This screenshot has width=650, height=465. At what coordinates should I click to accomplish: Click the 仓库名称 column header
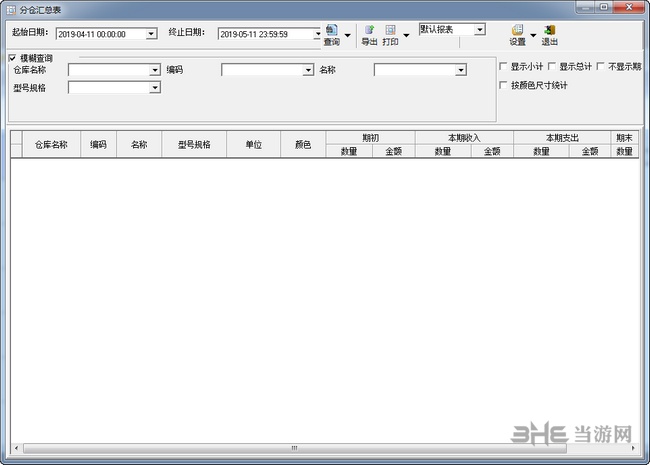tap(51, 144)
